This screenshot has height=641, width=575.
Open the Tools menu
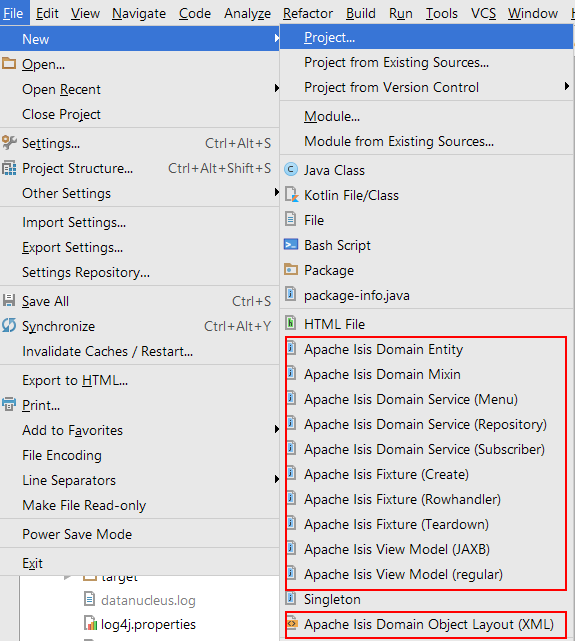[x=441, y=13]
